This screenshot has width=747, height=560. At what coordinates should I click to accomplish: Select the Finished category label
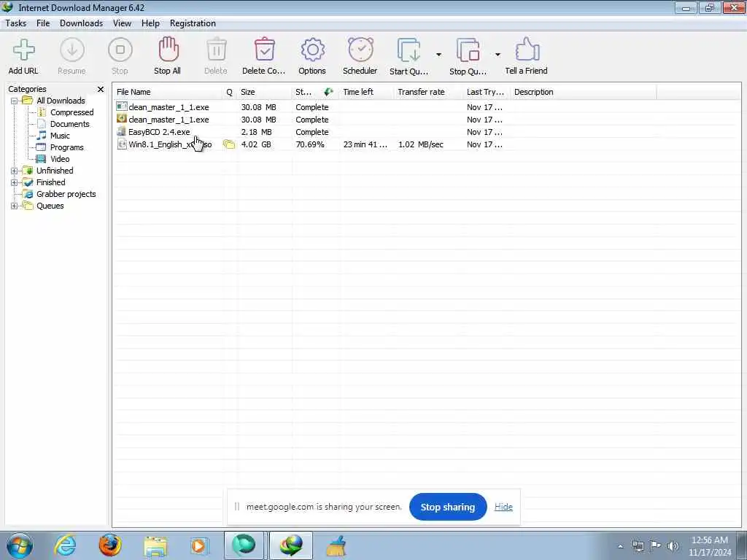click(x=50, y=182)
